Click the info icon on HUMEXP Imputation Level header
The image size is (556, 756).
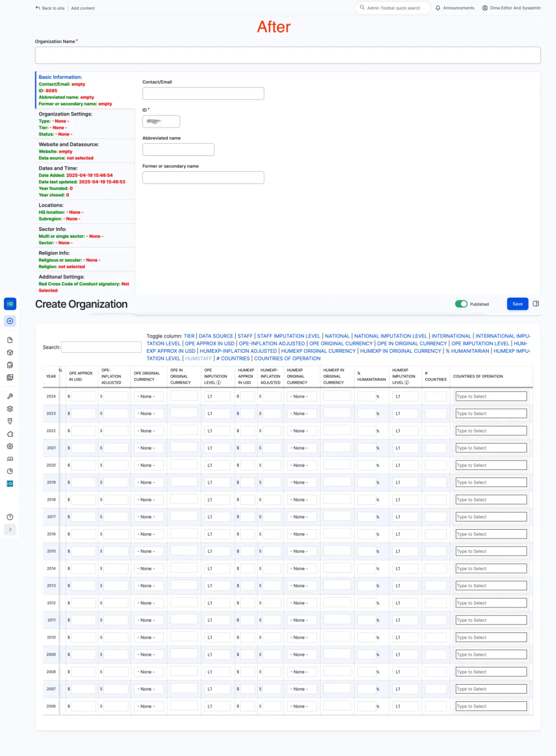click(x=407, y=383)
